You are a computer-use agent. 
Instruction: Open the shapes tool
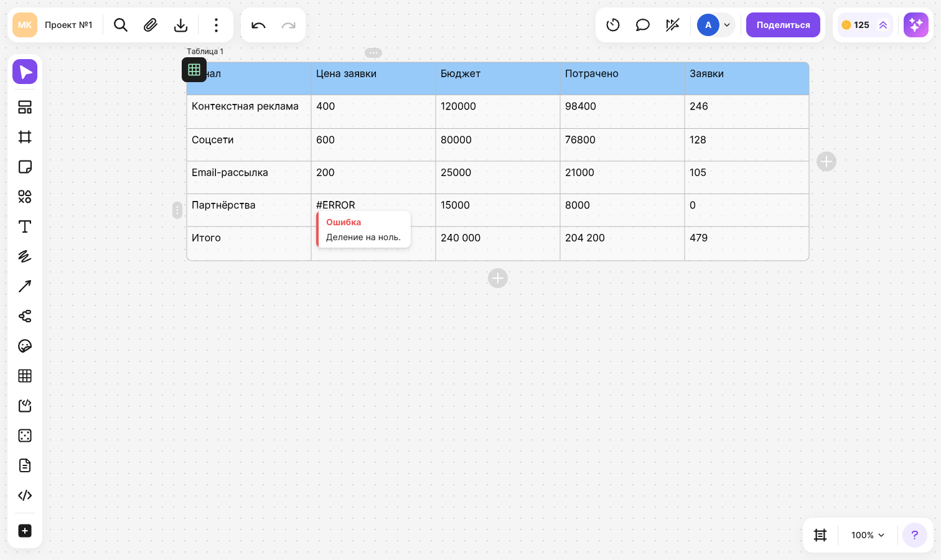tap(25, 197)
